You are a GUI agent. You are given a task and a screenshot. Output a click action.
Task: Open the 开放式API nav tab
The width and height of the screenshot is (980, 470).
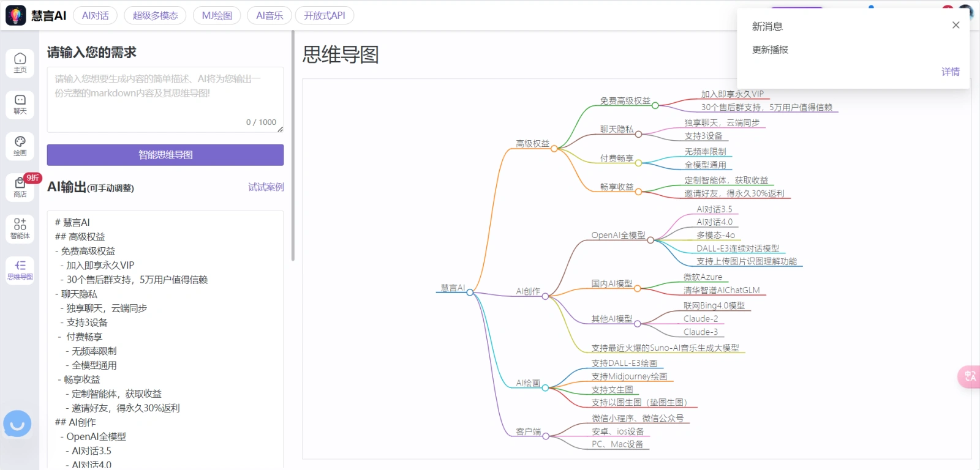pyautogui.click(x=325, y=15)
